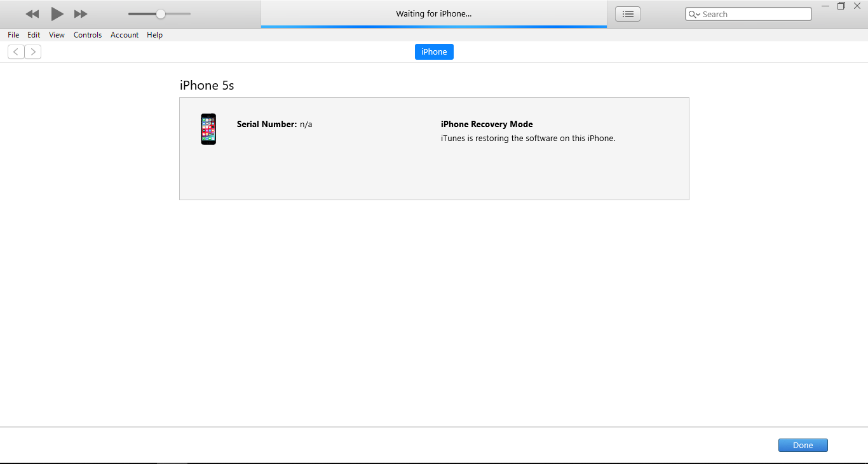This screenshot has width=868, height=464.
Task: Click the 'Waiting for iPhone...' status text
Action: point(434,14)
